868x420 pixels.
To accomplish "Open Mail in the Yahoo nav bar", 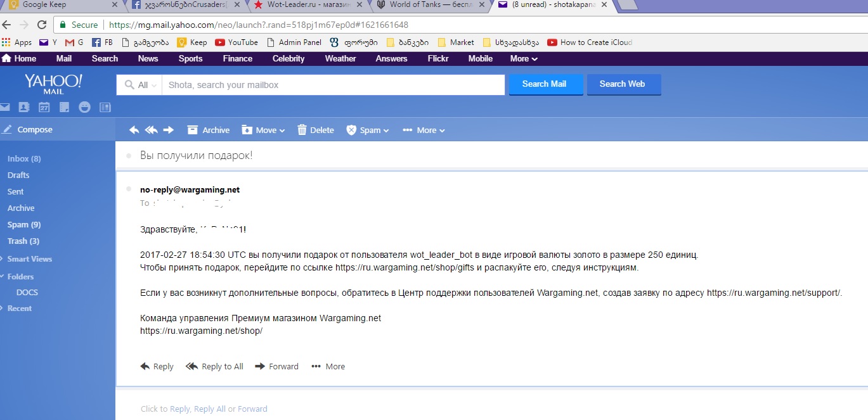I will coord(64,58).
